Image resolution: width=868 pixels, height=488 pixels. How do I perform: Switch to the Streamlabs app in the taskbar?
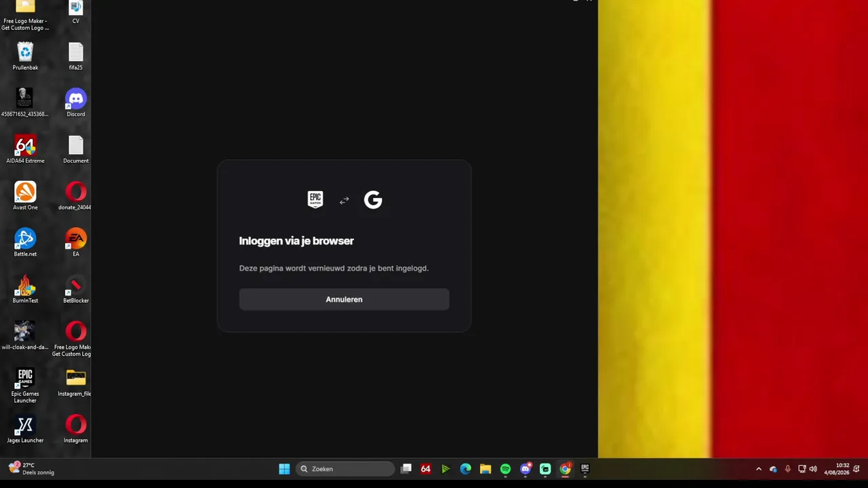click(x=545, y=469)
